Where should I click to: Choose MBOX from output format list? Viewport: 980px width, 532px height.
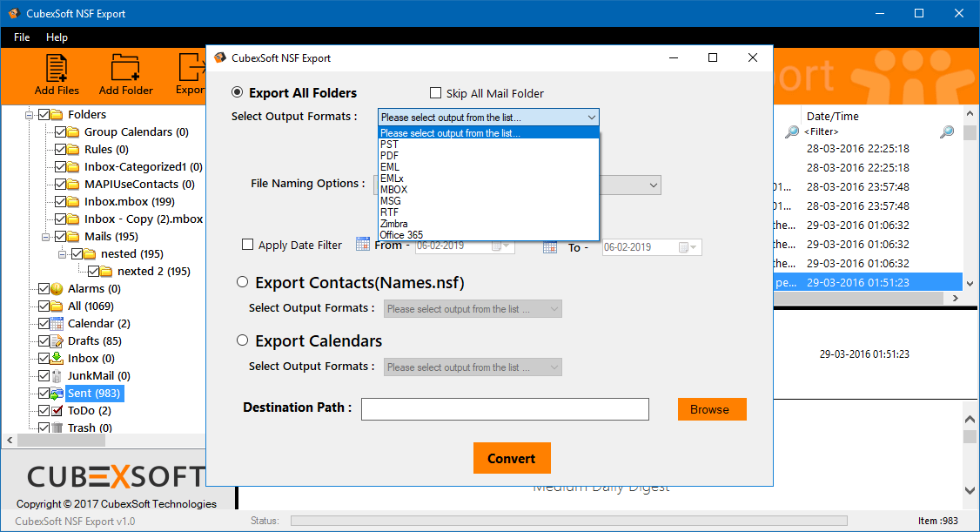(x=488, y=190)
